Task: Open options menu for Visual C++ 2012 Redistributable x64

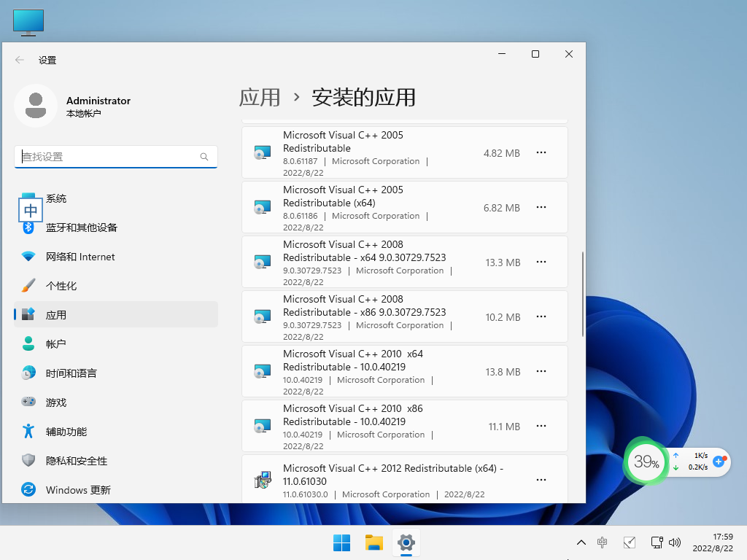Action: tap(541, 480)
